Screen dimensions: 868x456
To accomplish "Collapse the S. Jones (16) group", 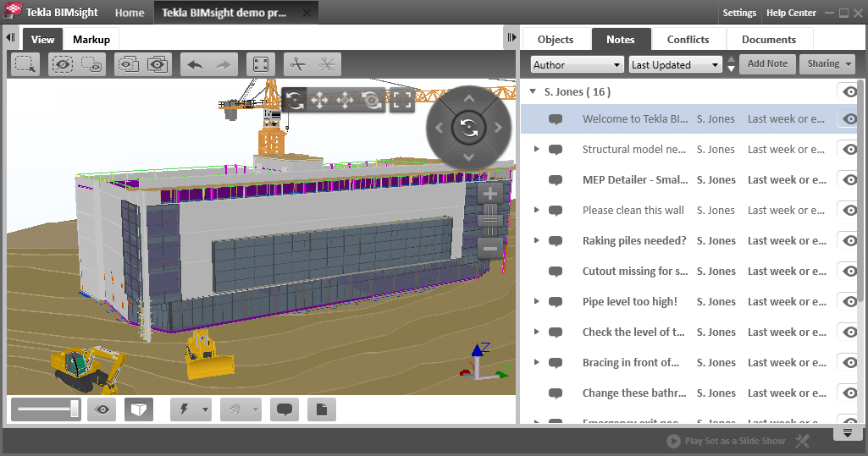I will 533,91.
